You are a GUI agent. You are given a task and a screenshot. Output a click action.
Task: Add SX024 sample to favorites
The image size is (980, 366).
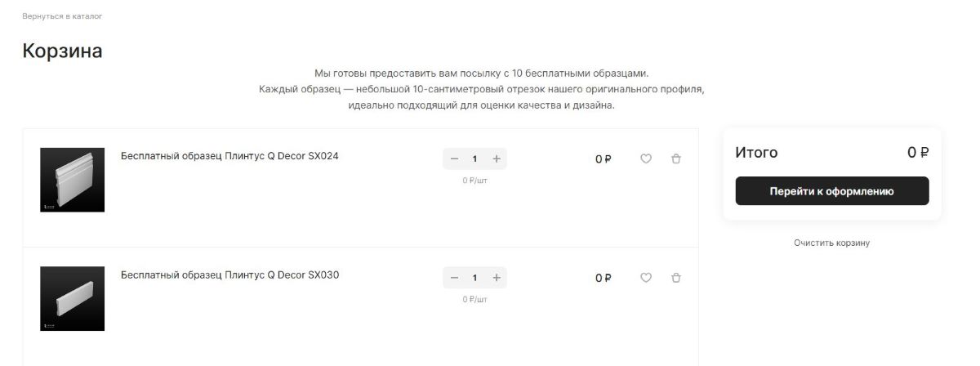645,158
